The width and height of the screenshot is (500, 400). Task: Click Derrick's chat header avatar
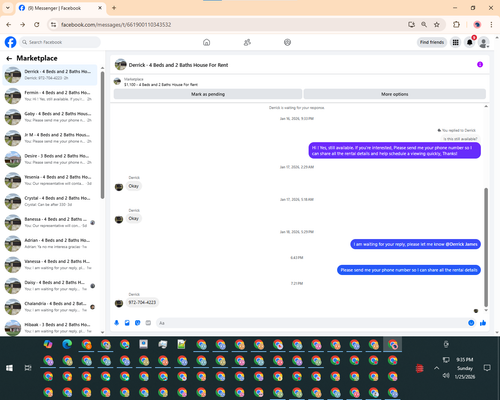(x=120, y=65)
